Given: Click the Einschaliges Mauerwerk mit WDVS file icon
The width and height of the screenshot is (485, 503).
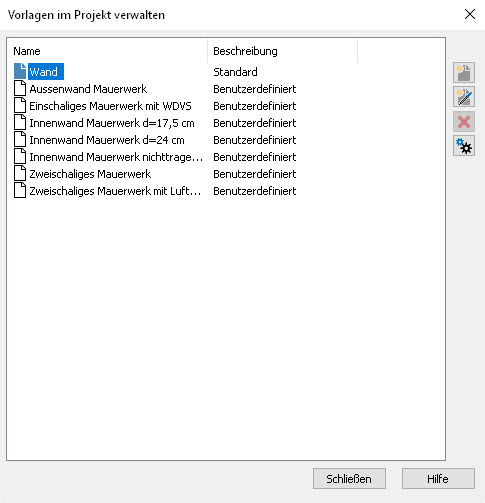Looking at the screenshot, I should point(20,106).
